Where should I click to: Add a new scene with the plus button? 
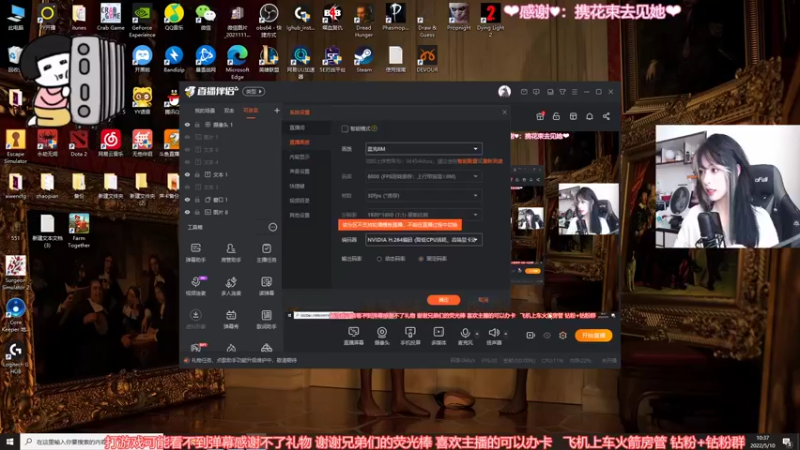point(277,110)
